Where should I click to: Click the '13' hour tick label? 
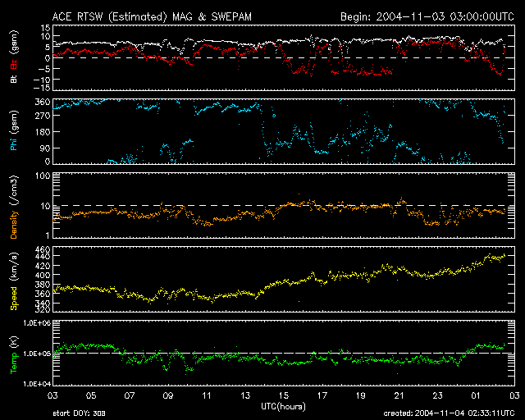click(x=245, y=395)
